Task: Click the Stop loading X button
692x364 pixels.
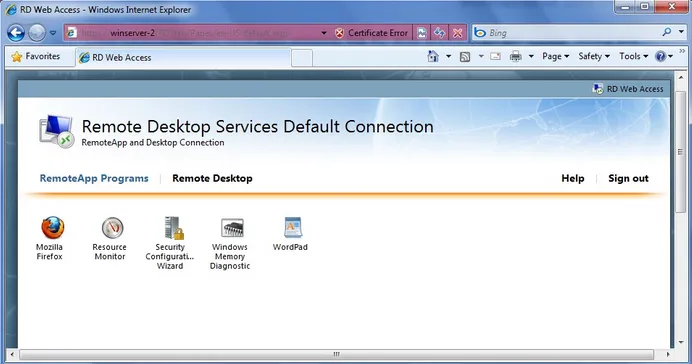Action: pyautogui.click(x=458, y=33)
